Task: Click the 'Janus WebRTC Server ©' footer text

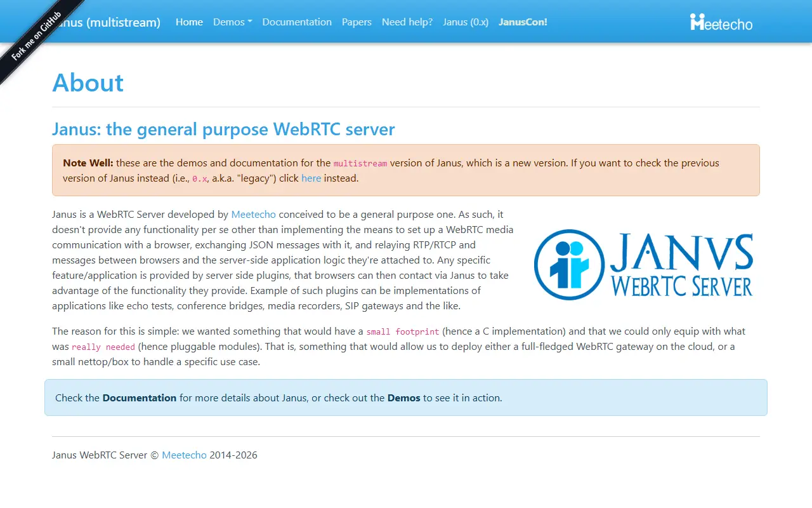Action: coord(105,455)
